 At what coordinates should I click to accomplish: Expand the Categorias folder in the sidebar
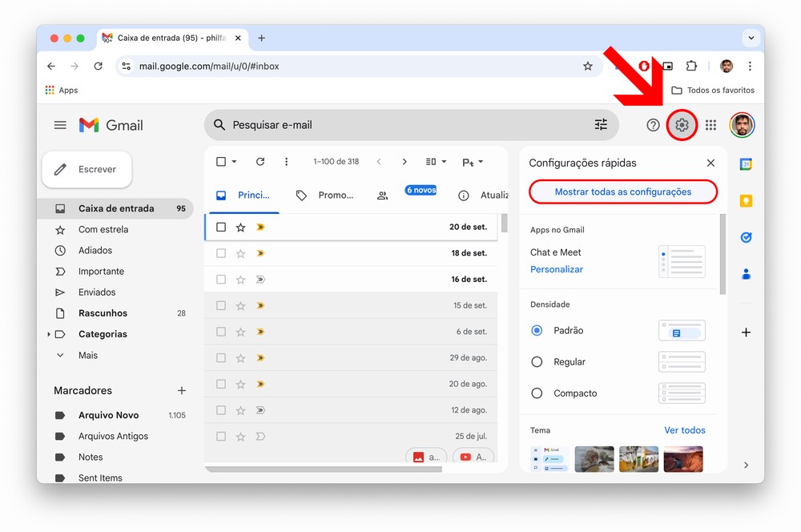point(49,334)
